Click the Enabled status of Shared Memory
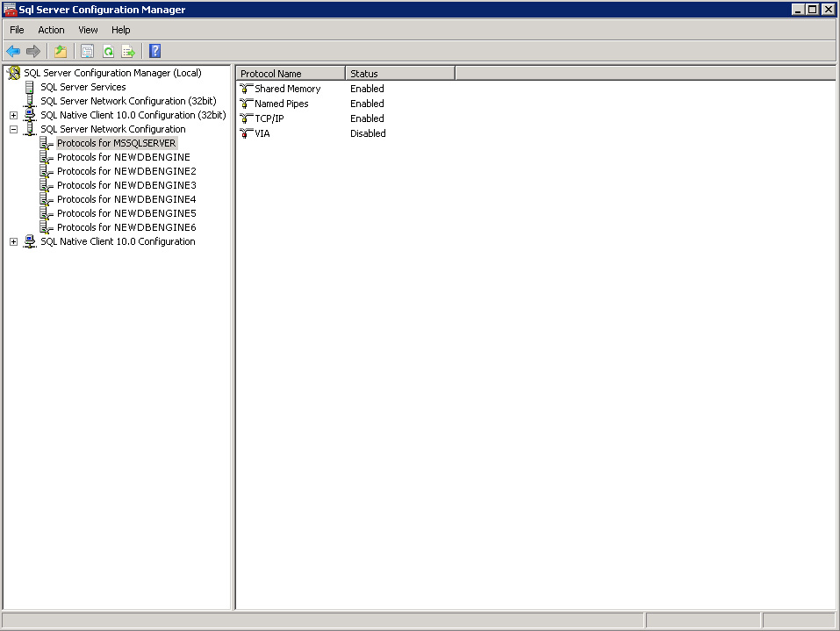This screenshot has width=840, height=631. 367,89
